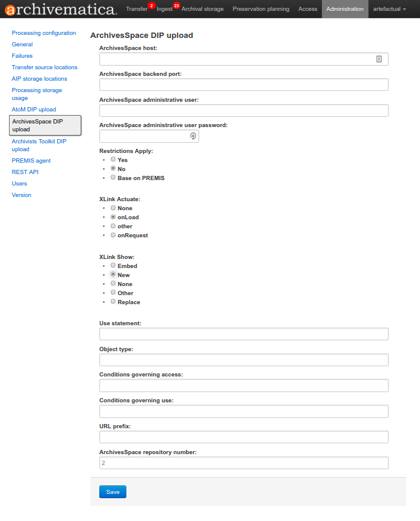Click the Ingest badge showing 23

pyautogui.click(x=176, y=5)
